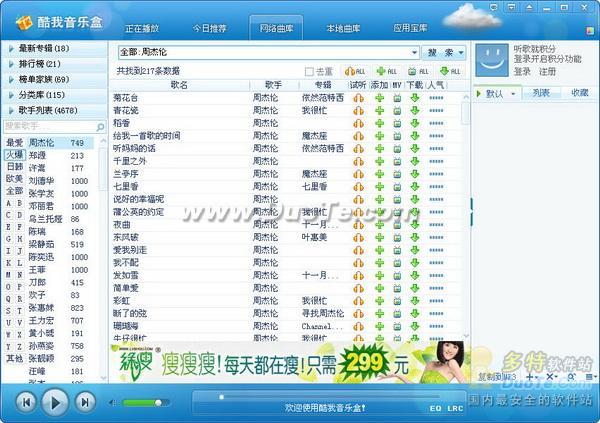This screenshot has width=600, height=423.
Task: Click MV ALL button
Action: click(418, 71)
